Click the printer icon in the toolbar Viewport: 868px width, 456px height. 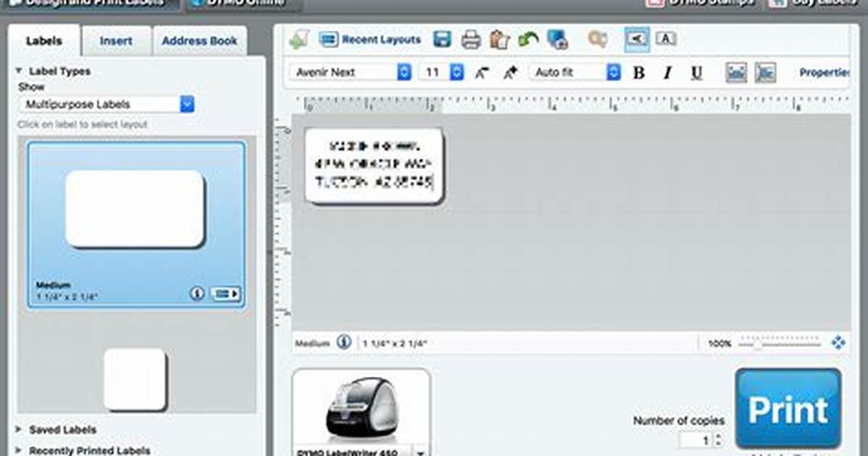pos(470,40)
